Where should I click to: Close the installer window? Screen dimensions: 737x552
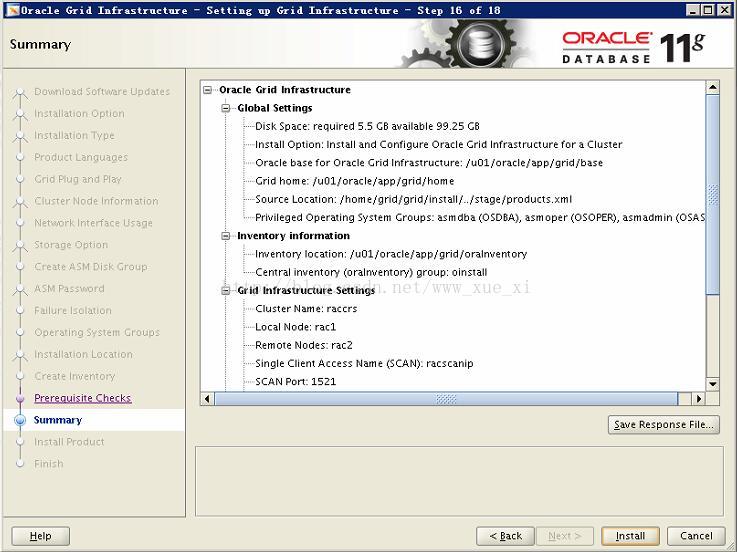724,10
